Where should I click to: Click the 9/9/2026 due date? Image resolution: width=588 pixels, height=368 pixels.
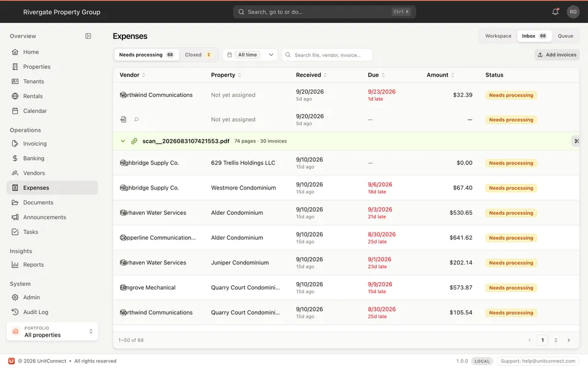pos(380,284)
